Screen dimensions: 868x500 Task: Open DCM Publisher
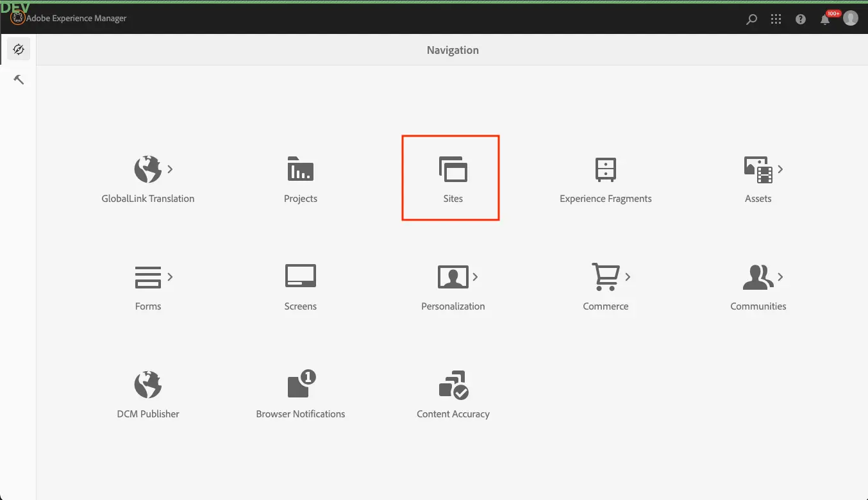point(147,394)
